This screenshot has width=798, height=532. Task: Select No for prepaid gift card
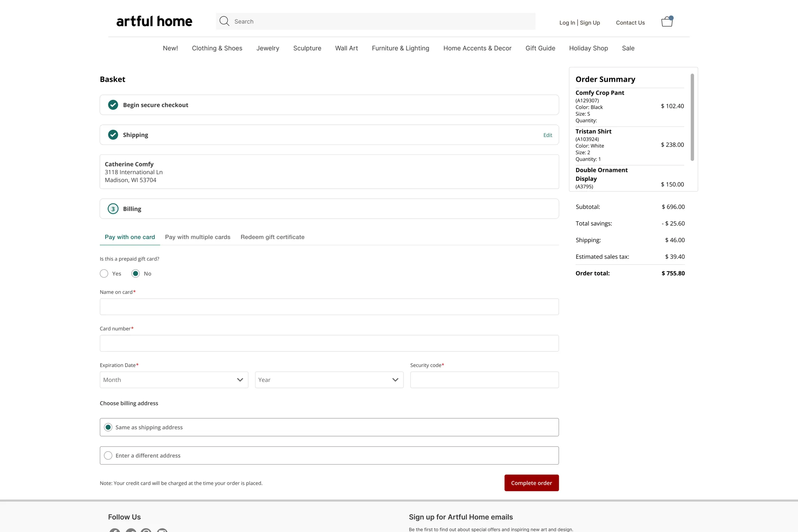(136, 274)
